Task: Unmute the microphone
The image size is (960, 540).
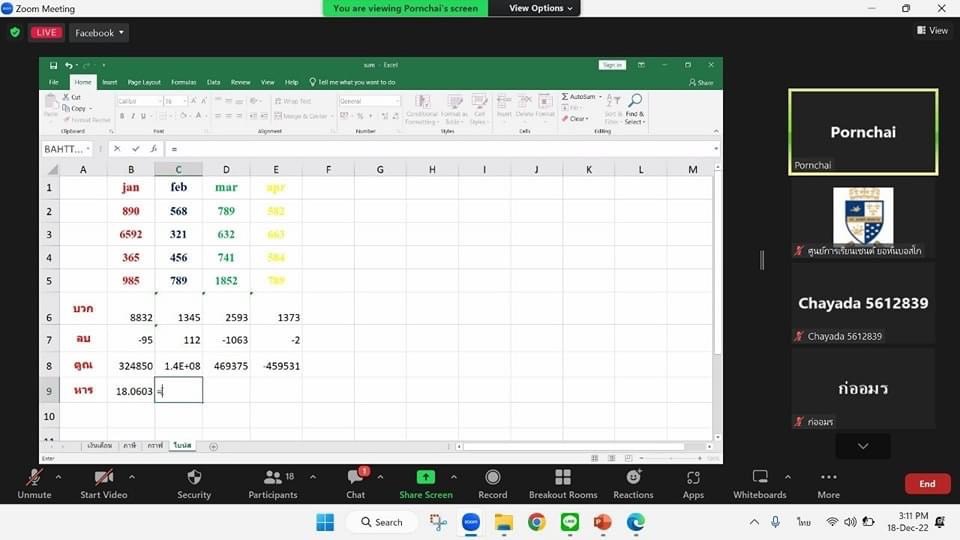Action: pyautogui.click(x=34, y=478)
